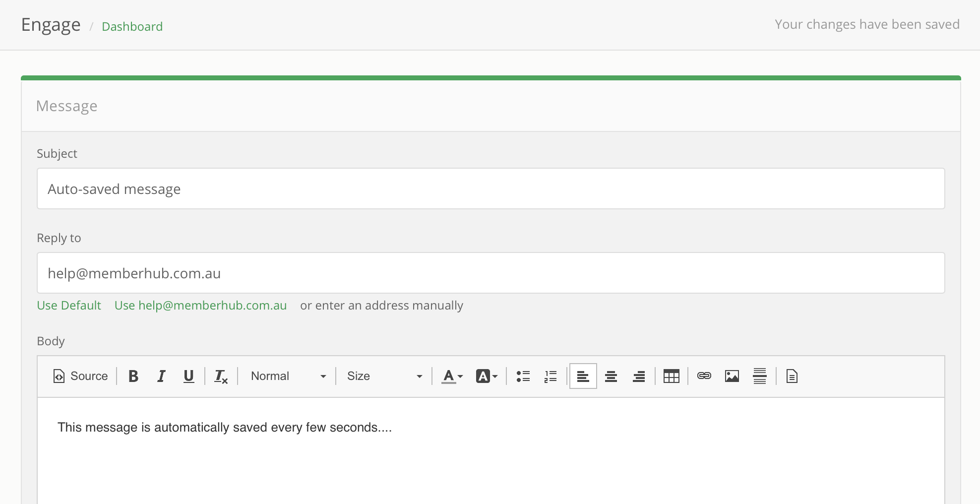Apply italic formatting
This screenshot has height=504, width=980.
[x=161, y=376]
